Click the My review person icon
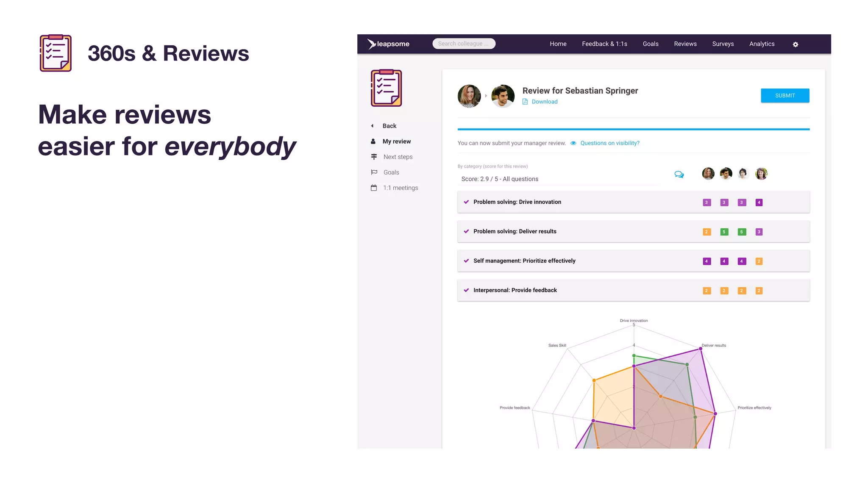 point(373,141)
